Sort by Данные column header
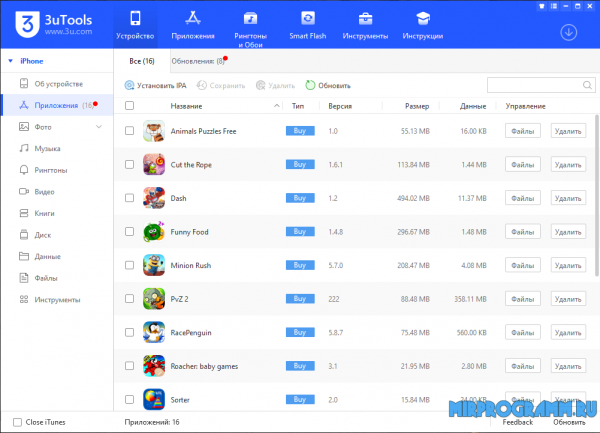The width and height of the screenshot is (600, 433). [473, 106]
